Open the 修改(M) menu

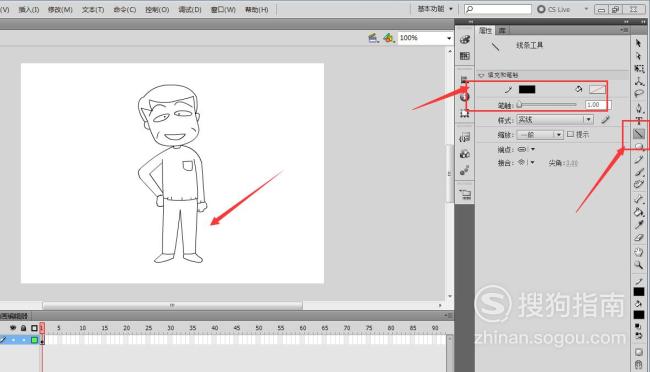tap(60, 9)
